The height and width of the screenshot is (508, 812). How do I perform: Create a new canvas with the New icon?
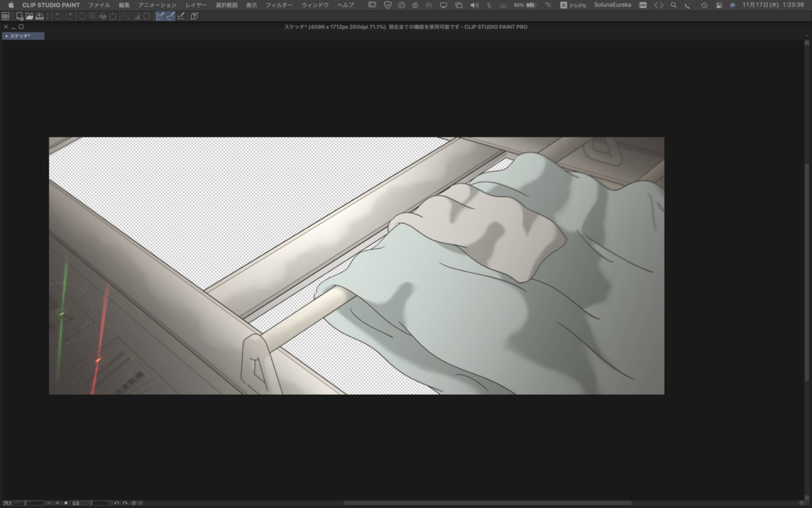[x=20, y=16]
